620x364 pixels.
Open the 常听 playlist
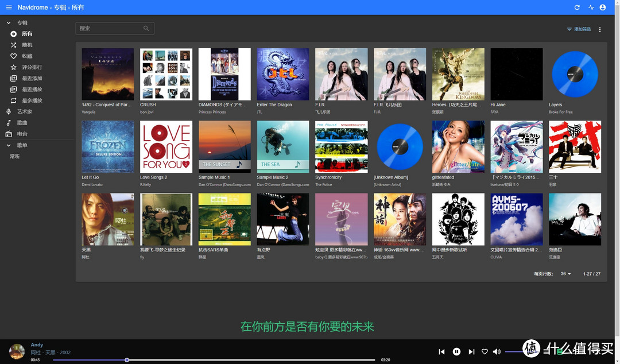pyautogui.click(x=15, y=156)
